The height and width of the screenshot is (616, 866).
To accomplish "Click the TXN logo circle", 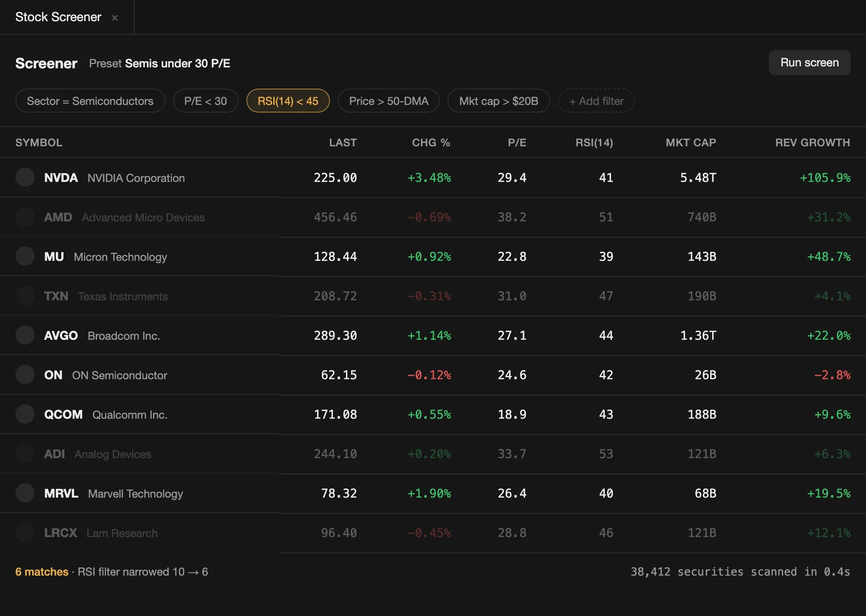I will pyautogui.click(x=25, y=295).
